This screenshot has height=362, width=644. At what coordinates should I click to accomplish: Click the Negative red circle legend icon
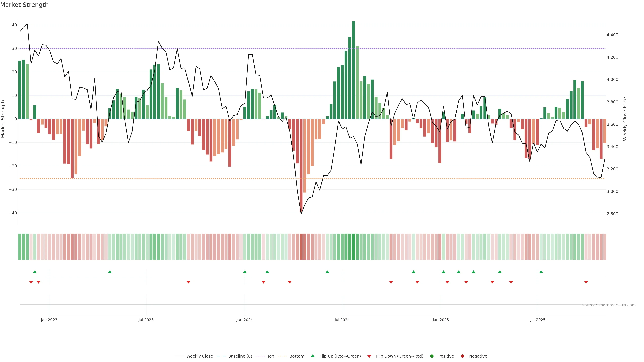(x=462, y=356)
